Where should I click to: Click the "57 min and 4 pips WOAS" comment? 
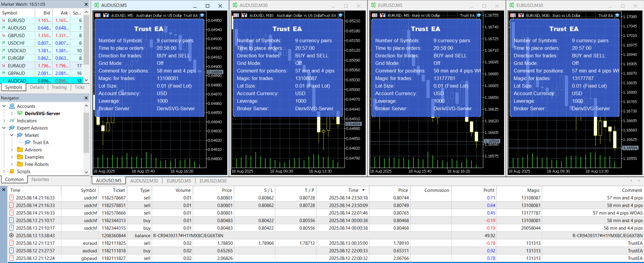618,213
